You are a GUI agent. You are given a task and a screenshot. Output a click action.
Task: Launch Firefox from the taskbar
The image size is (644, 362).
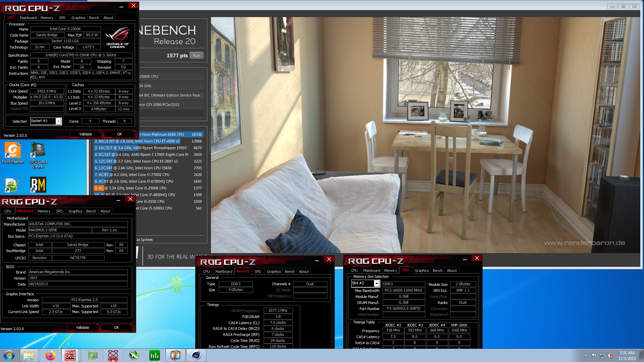(x=51, y=355)
